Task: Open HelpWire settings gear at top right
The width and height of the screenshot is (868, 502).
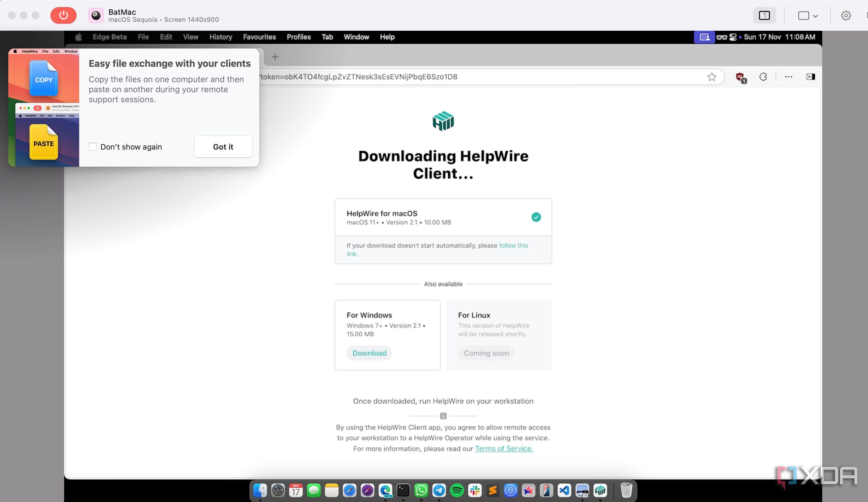Action: 846,15
